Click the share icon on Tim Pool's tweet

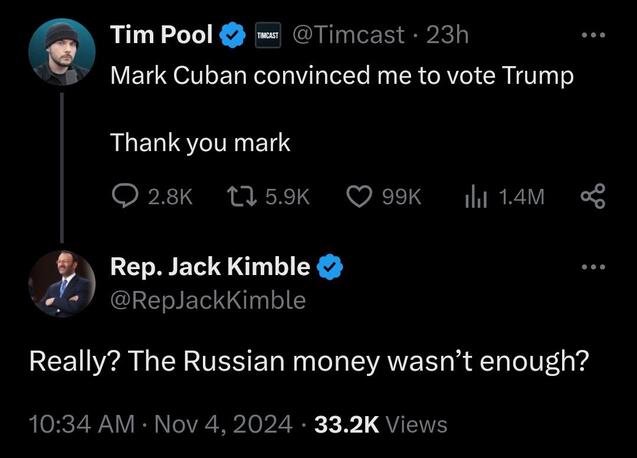point(592,197)
